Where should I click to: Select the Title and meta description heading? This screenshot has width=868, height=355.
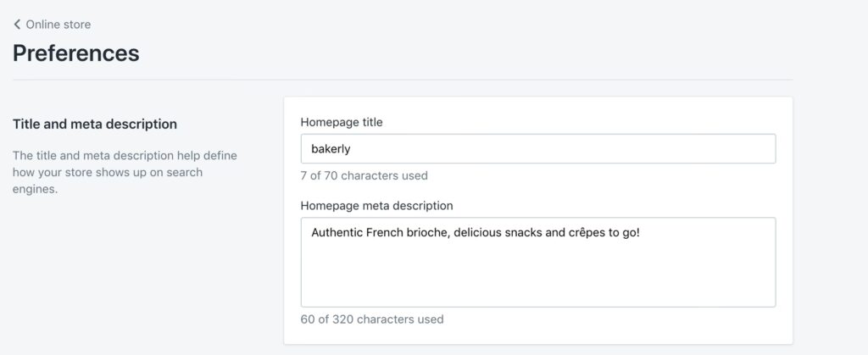click(95, 124)
